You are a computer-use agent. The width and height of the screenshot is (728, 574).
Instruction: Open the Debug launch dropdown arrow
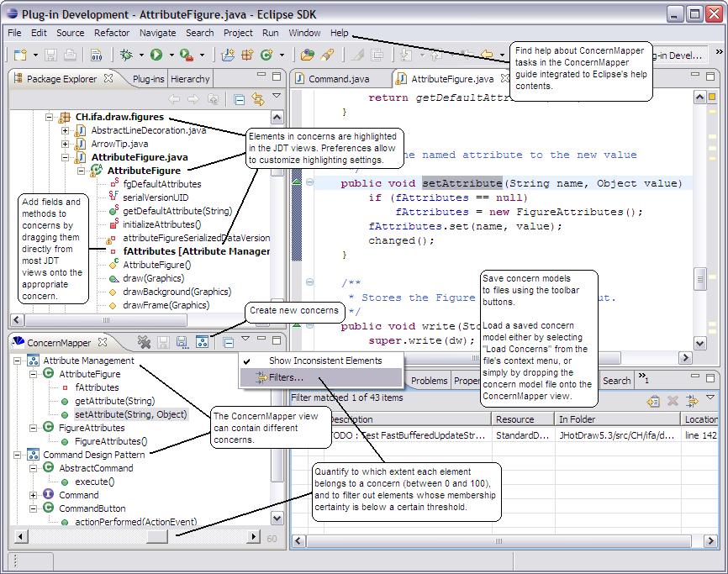pos(141,55)
